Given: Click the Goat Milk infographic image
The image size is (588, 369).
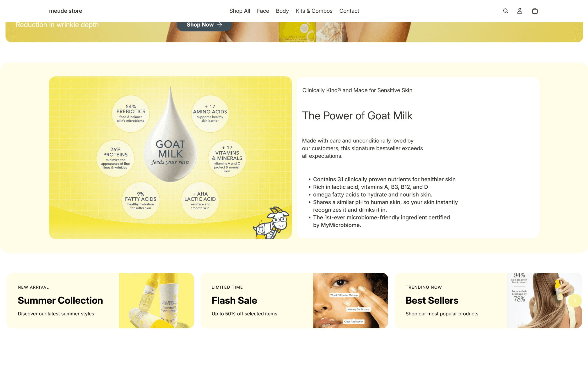Looking at the screenshot, I should click(x=170, y=158).
